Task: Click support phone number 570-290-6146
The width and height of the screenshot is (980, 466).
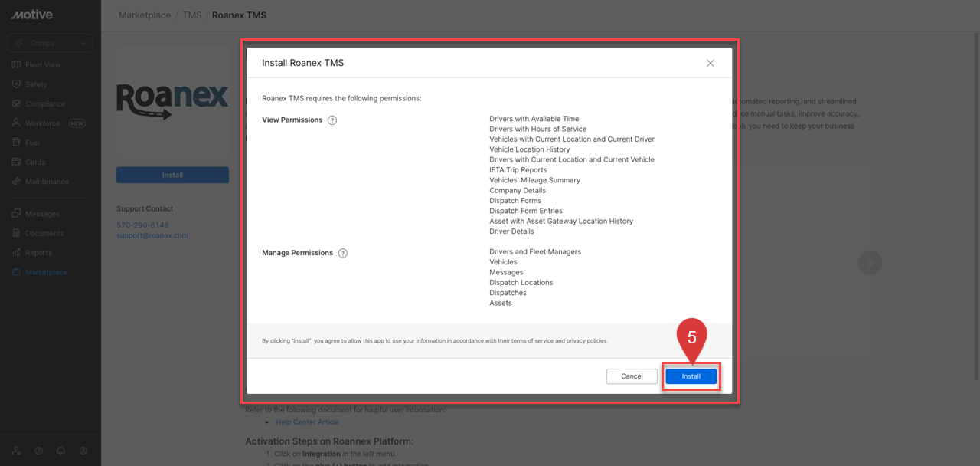Action: coord(142,225)
